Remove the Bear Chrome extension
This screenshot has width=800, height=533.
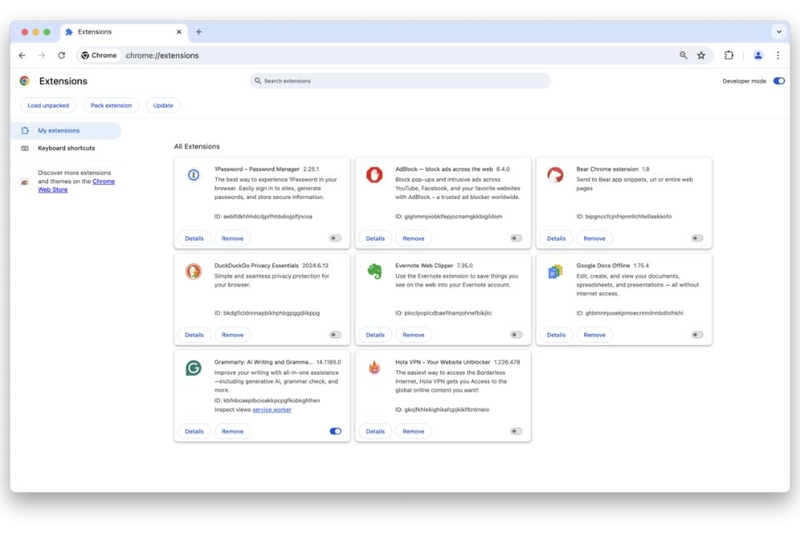coord(594,238)
